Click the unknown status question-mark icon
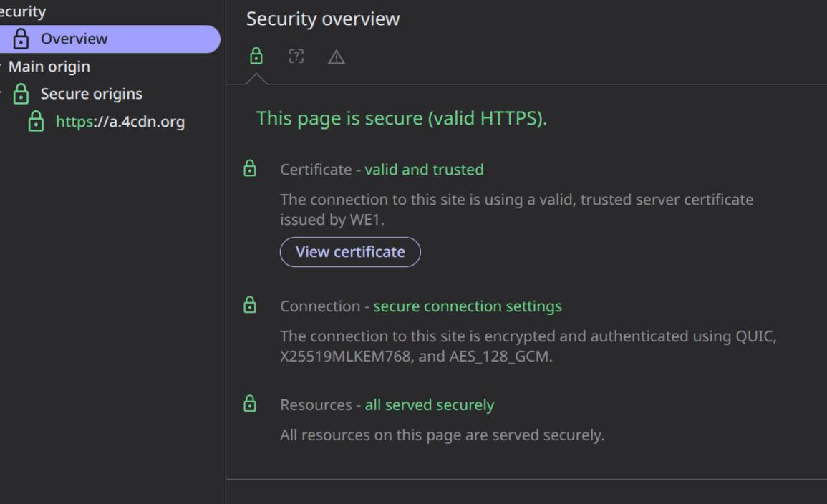This screenshot has width=827, height=504. tap(296, 56)
